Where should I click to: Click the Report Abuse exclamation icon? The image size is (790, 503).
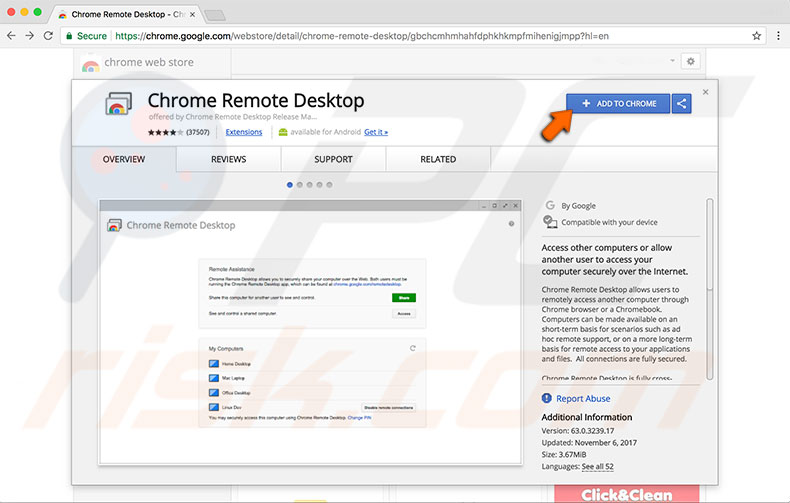coord(547,398)
